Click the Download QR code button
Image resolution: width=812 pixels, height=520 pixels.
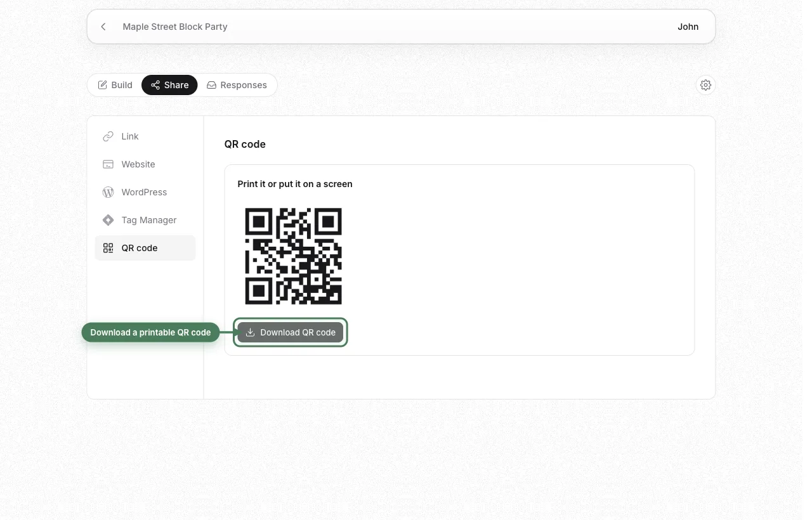[x=291, y=332]
